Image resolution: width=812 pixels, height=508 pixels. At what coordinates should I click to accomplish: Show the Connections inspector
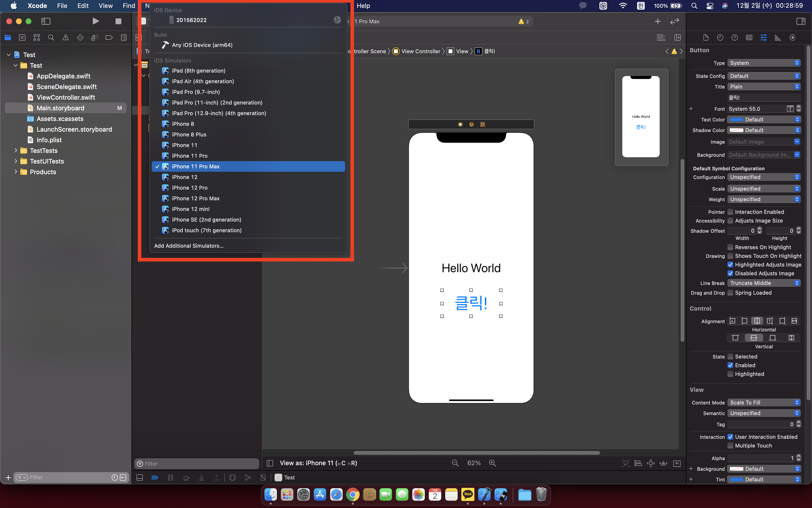pos(792,38)
